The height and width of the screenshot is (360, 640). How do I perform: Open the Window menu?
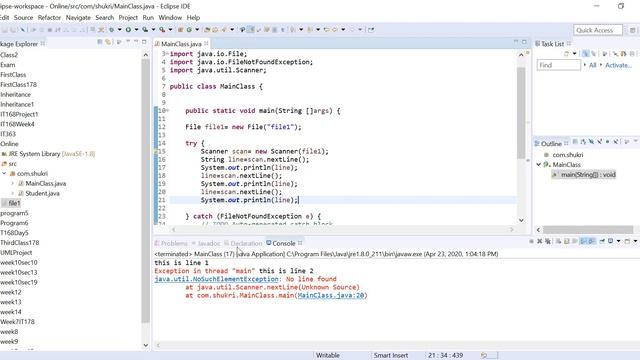pos(170,18)
